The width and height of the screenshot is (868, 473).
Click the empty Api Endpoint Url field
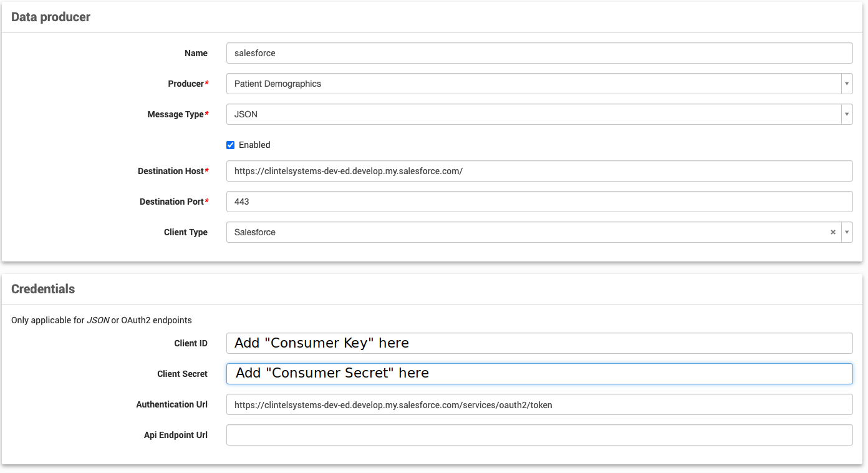click(539, 435)
